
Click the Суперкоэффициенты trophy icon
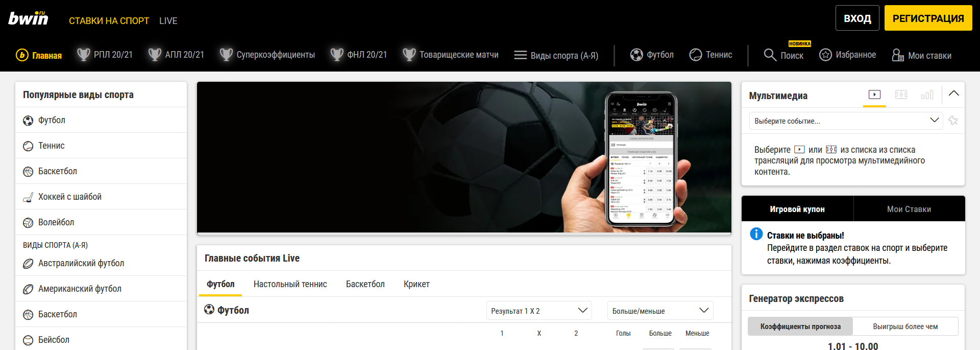(226, 54)
